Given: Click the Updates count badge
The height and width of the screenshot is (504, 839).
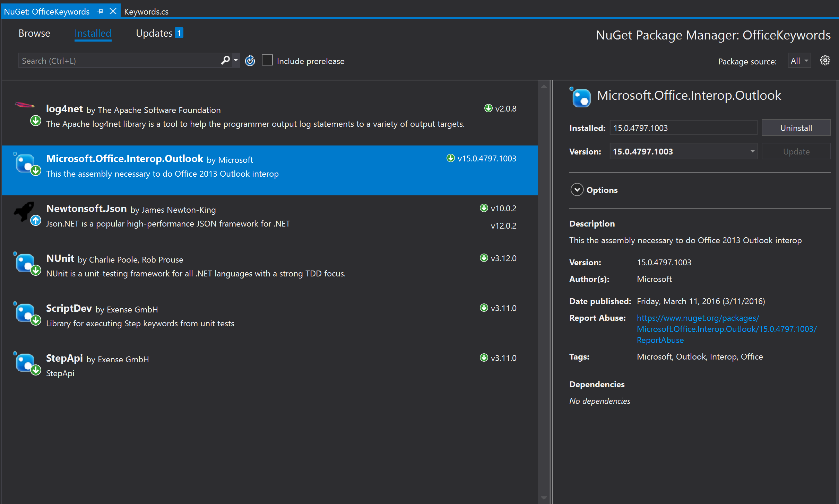Looking at the screenshot, I should click(x=179, y=33).
